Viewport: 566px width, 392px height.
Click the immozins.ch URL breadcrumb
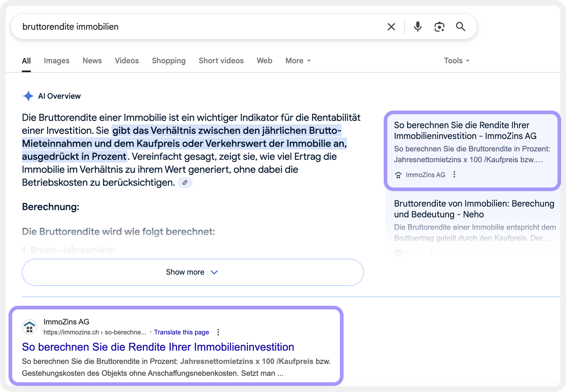(95, 332)
